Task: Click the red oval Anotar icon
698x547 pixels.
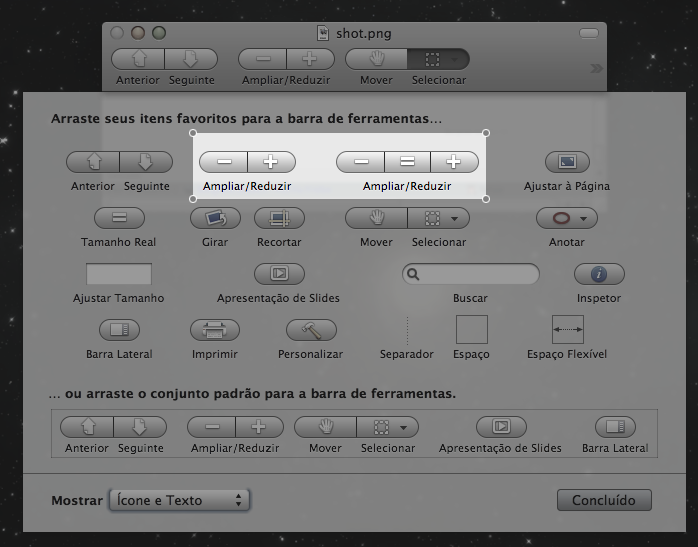Action: [x=561, y=218]
